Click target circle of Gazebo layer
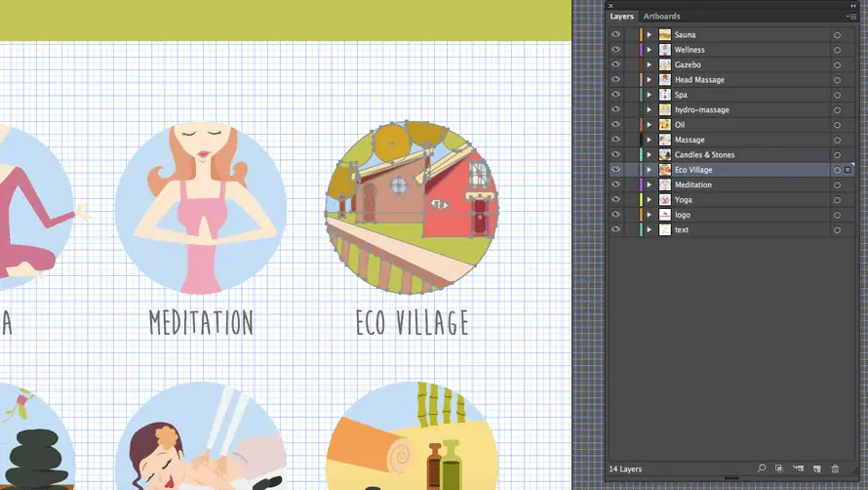 [x=837, y=64]
